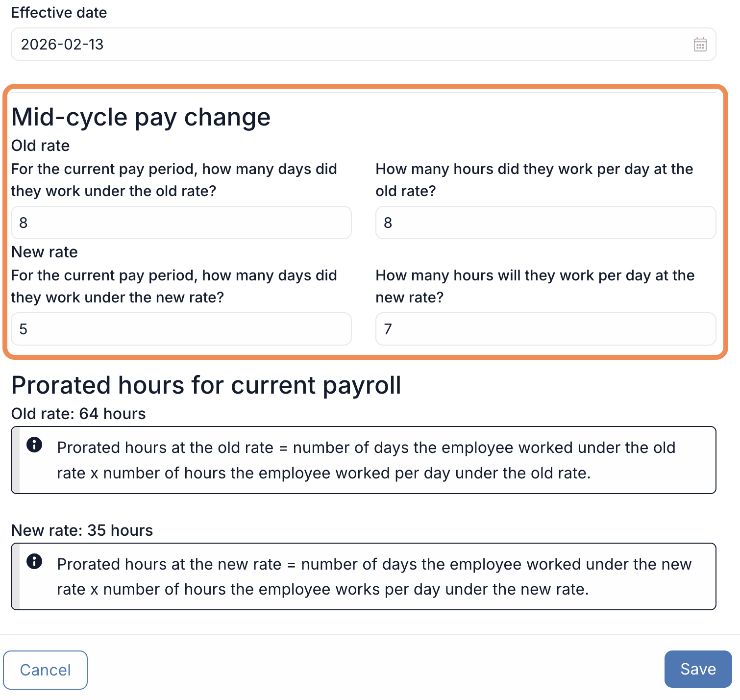Image resolution: width=740 pixels, height=700 pixels.
Task: Select the hours per day at old rate field
Action: coord(546,223)
